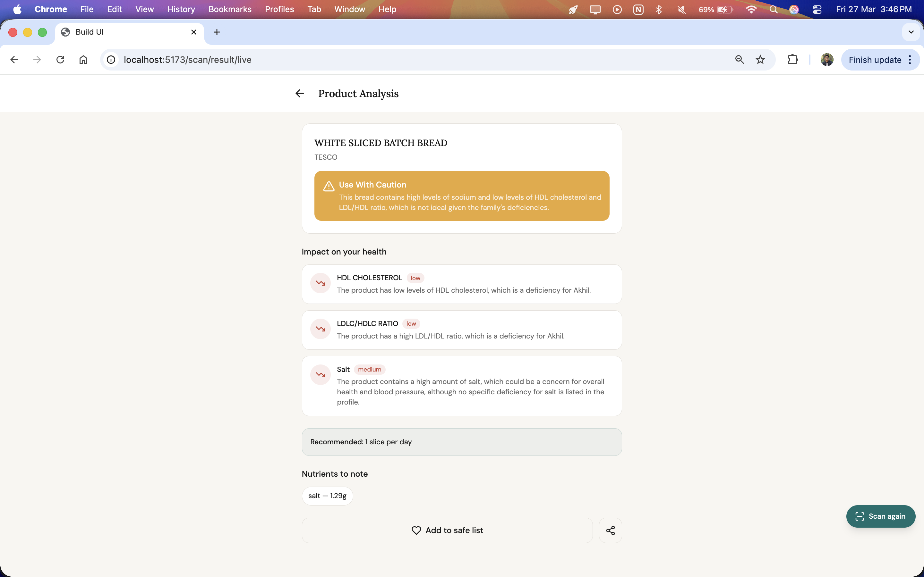Click the Wi-Fi status icon
924x577 pixels.
click(x=751, y=9)
